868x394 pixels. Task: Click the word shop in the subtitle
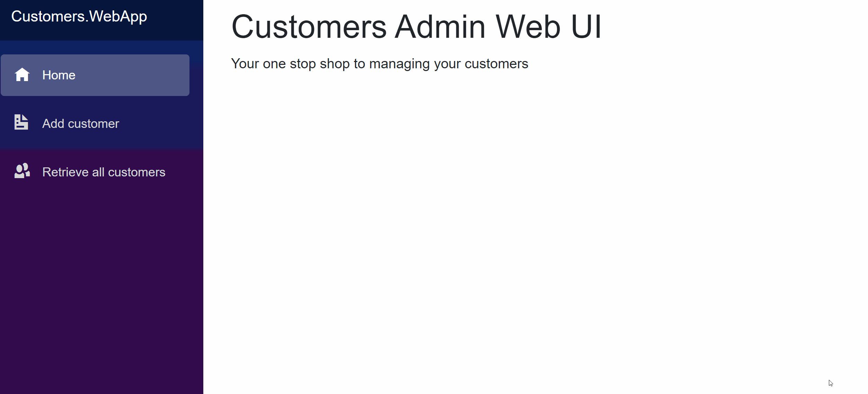coord(335,64)
